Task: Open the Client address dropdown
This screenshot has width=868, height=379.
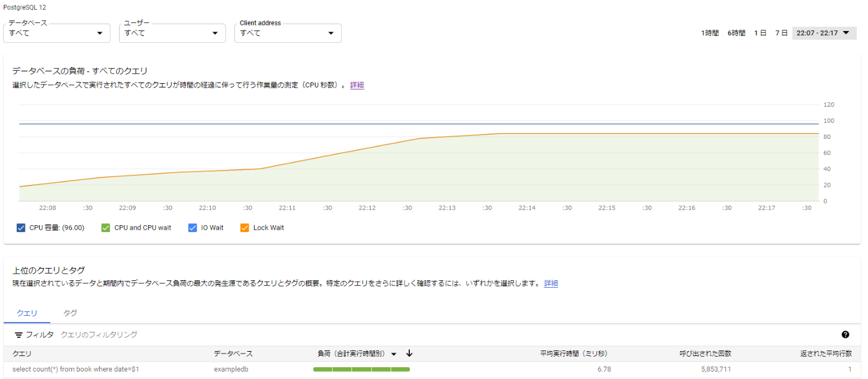Action: click(288, 33)
